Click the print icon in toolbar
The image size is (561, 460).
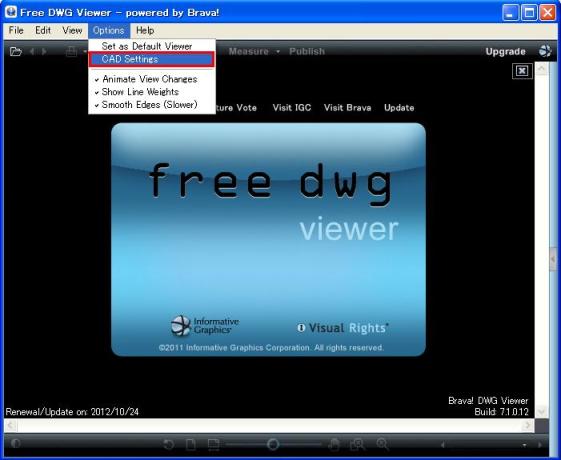pyautogui.click(x=72, y=52)
